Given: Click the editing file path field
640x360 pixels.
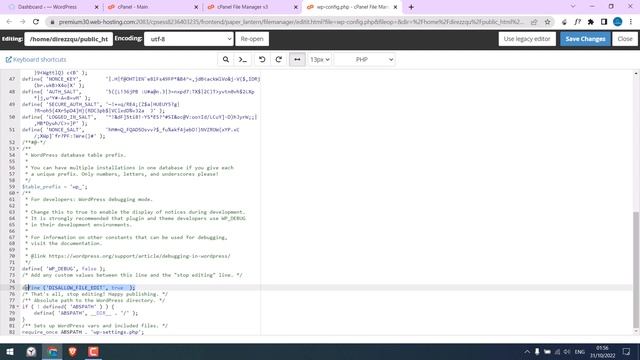Looking at the screenshot, I should click(69, 39).
